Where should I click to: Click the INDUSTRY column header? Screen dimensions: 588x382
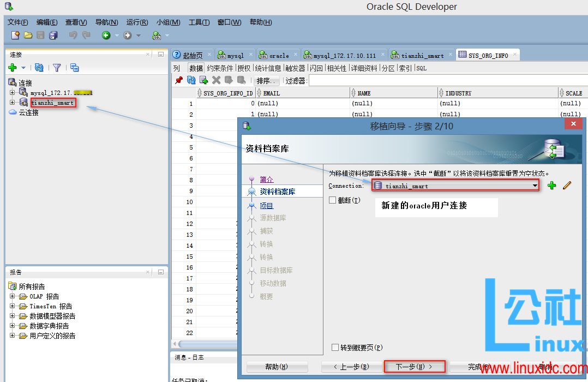pyautogui.click(x=497, y=93)
